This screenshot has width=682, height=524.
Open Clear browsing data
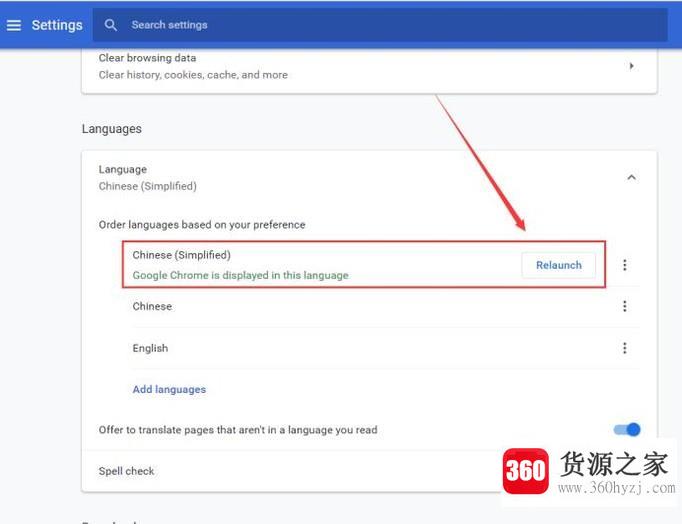369,66
